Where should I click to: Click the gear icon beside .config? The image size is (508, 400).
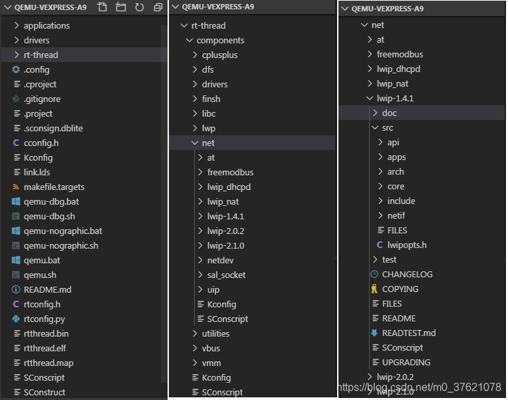[x=16, y=69]
